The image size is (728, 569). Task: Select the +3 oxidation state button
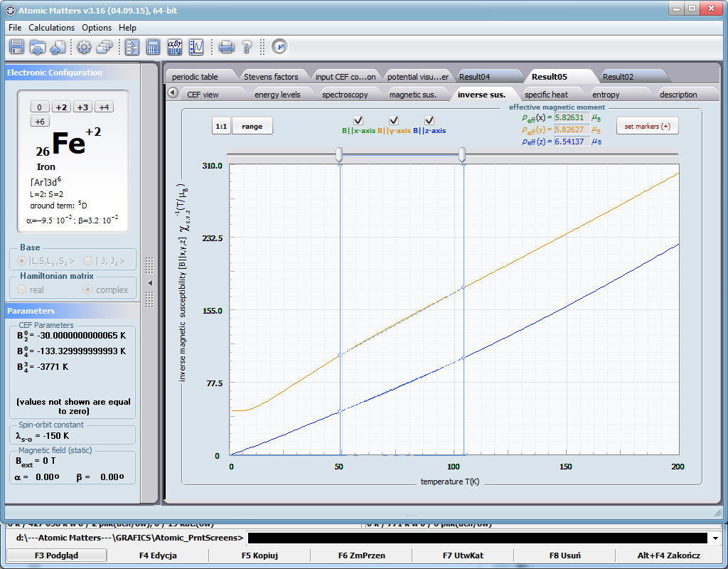click(83, 107)
